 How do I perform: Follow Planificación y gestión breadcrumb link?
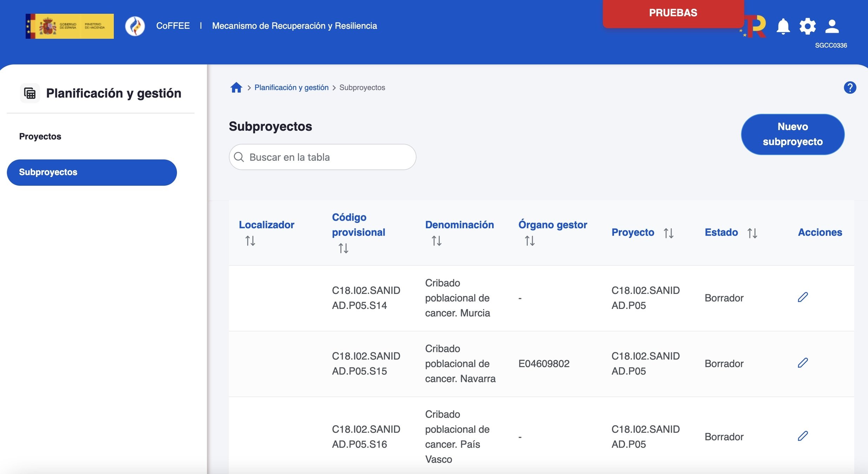point(291,87)
